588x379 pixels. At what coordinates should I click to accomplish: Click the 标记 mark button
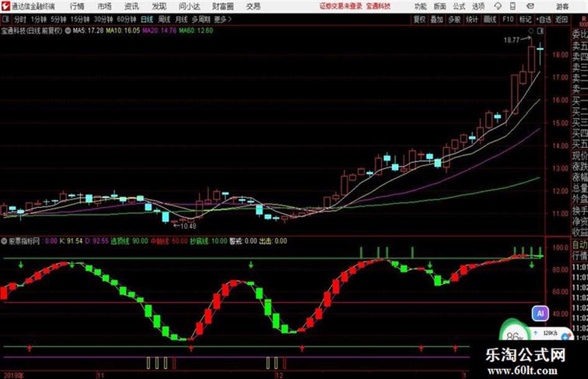(525, 19)
